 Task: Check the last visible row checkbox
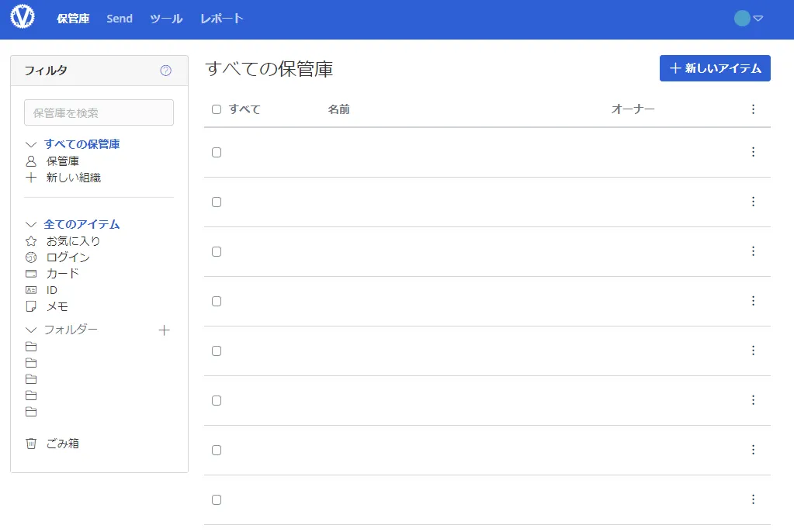(217, 500)
